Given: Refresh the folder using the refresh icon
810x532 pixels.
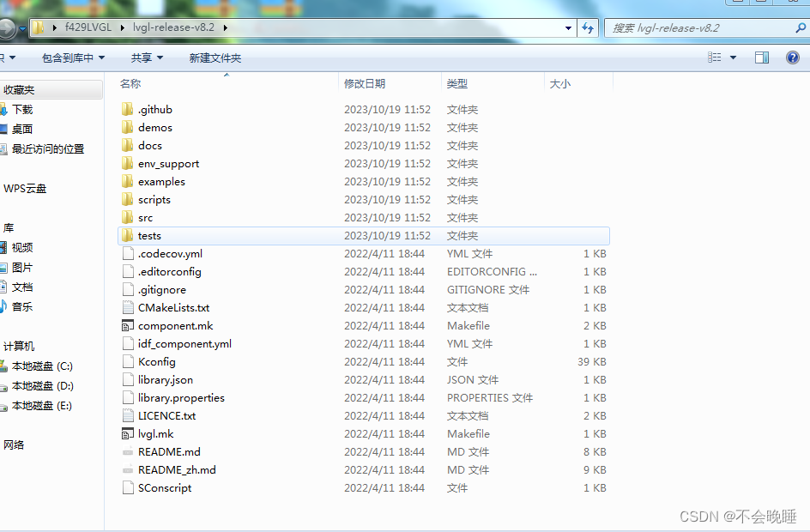Looking at the screenshot, I should [587, 27].
